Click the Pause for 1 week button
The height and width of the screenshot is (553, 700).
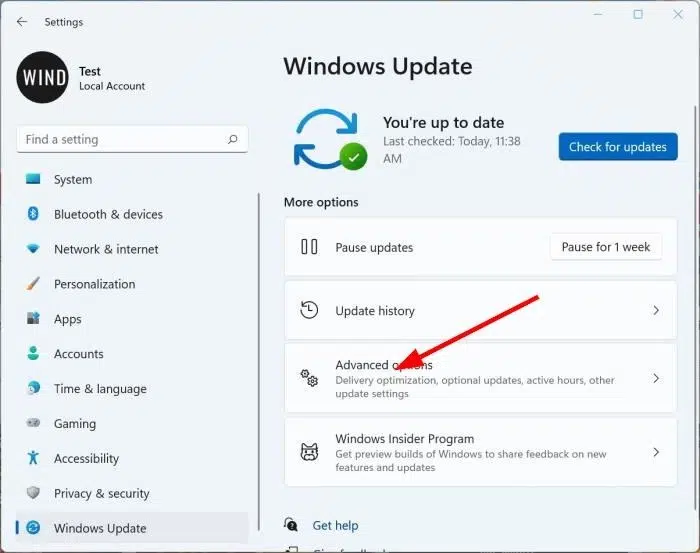605,247
